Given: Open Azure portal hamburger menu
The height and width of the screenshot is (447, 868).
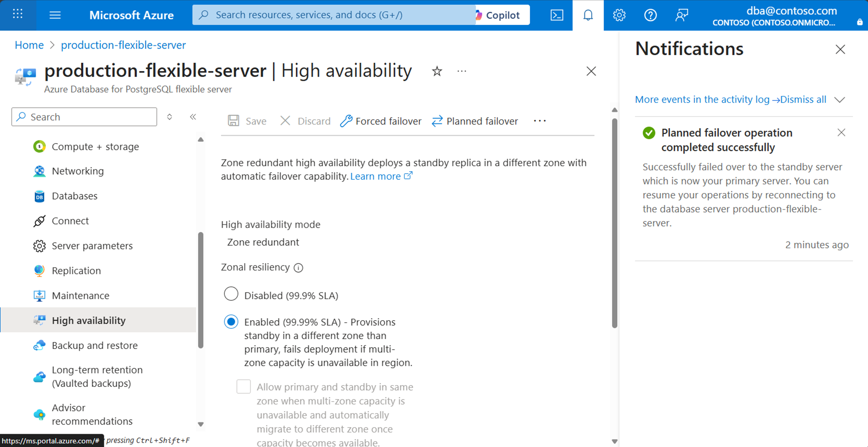Looking at the screenshot, I should (55, 15).
